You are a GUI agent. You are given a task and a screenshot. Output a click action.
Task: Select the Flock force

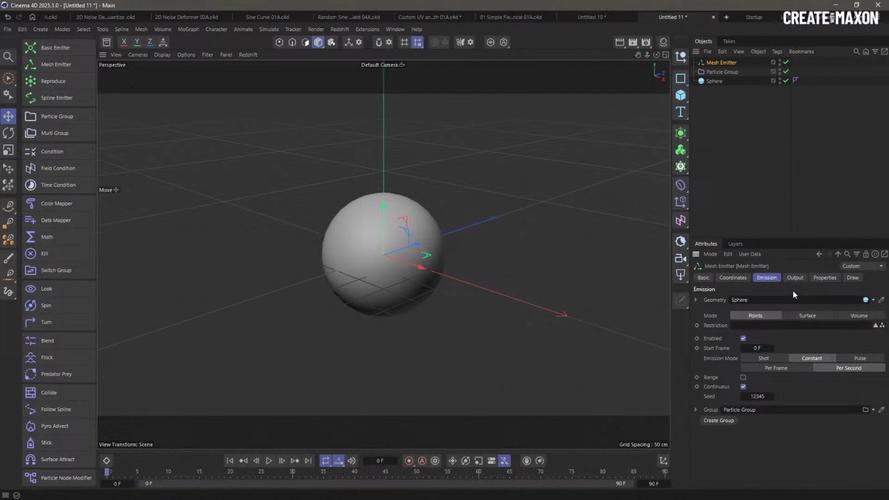tap(47, 357)
